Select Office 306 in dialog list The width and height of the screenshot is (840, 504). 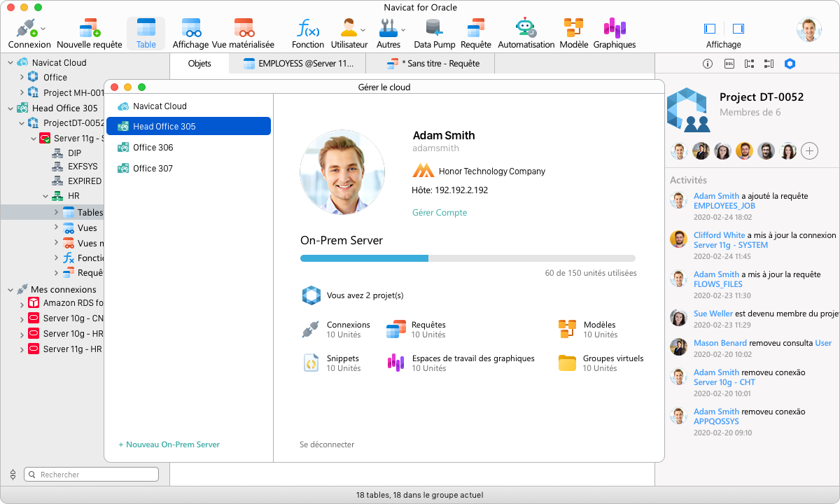pyautogui.click(x=188, y=147)
